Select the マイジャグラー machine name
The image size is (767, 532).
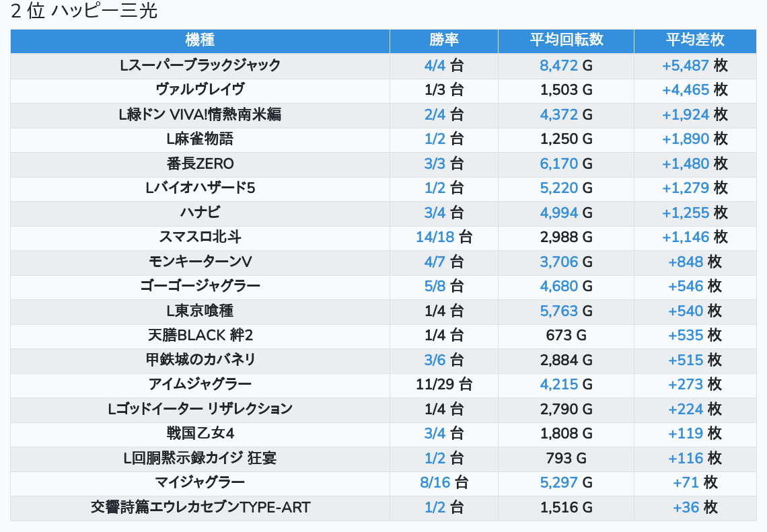[x=200, y=483]
